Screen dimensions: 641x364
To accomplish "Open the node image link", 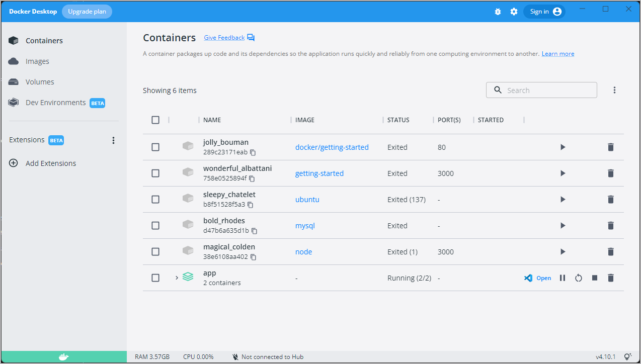I will [x=304, y=252].
